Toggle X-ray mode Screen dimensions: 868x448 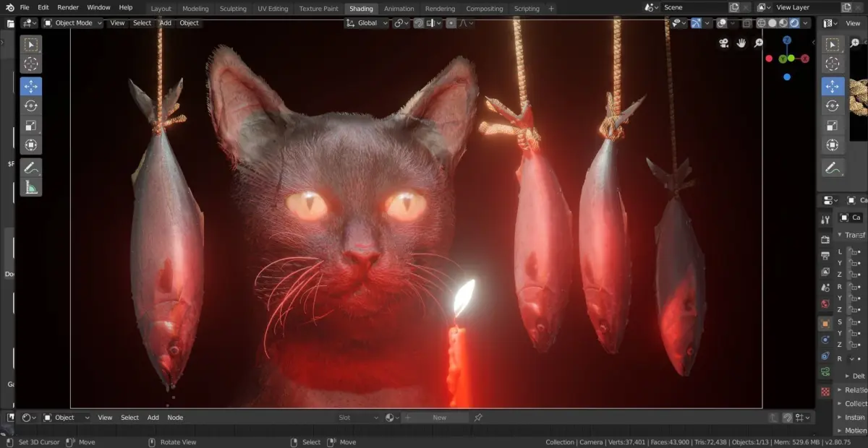[746, 23]
